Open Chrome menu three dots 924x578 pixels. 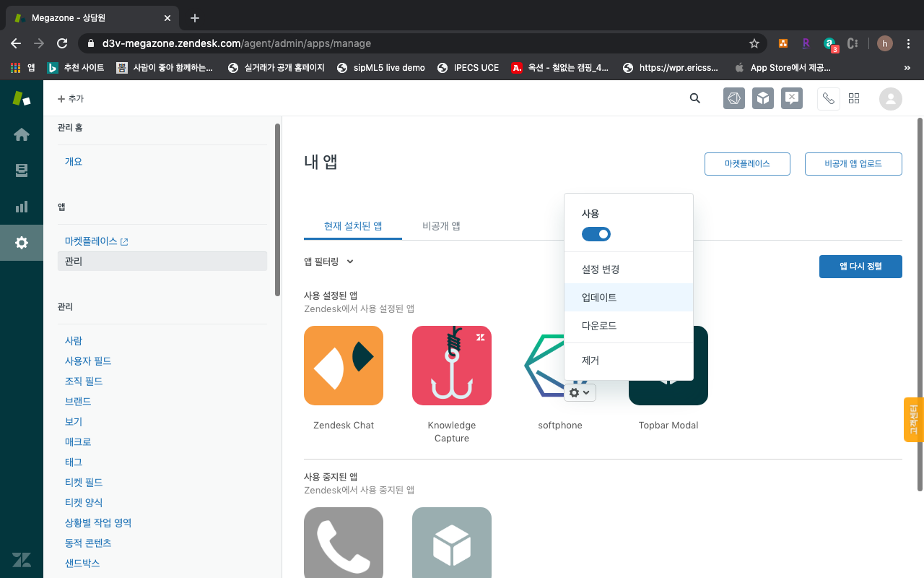coord(909,43)
